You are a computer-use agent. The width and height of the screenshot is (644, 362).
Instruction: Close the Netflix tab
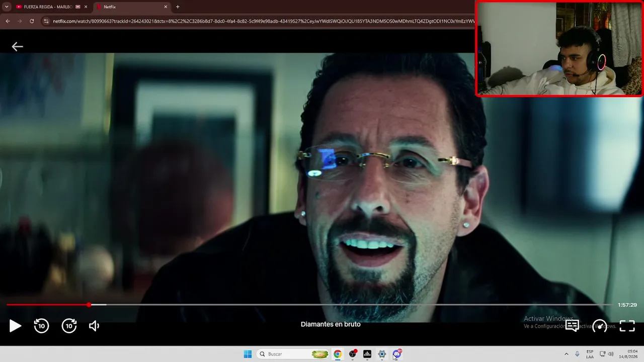click(x=165, y=7)
